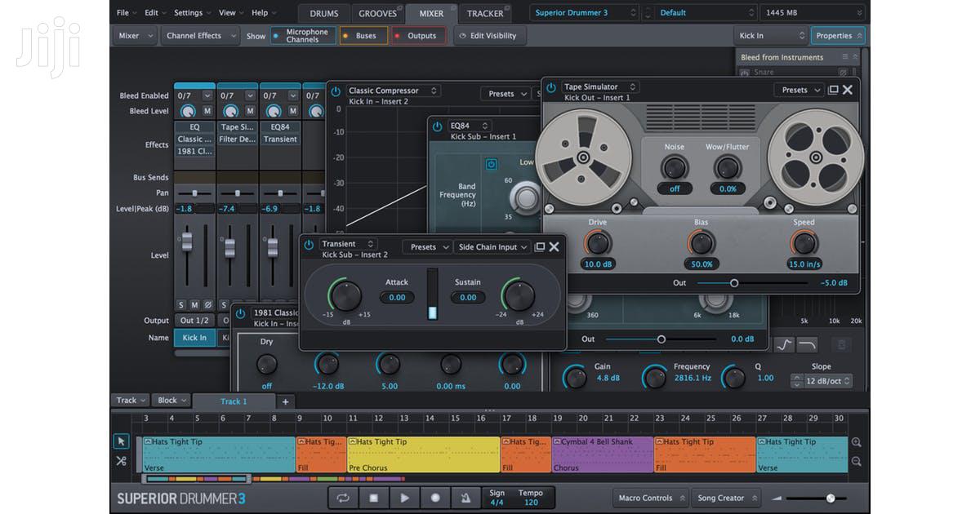Toggle the loop playback button
Viewport: 980px width, 514px height.
(x=343, y=498)
